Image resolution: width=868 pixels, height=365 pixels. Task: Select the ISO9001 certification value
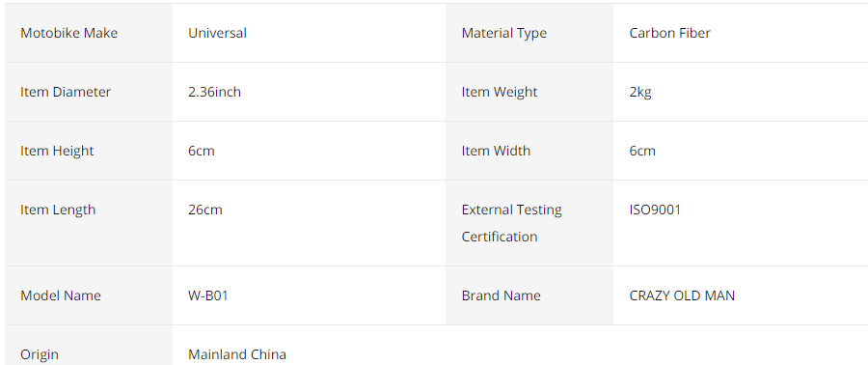(x=656, y=210)
